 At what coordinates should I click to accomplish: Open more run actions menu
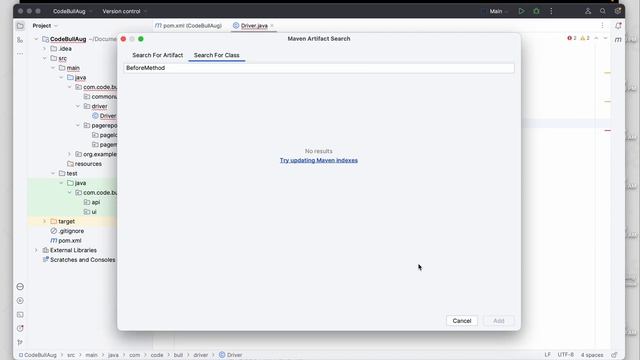pyautogui.click(x=551, y=11)
